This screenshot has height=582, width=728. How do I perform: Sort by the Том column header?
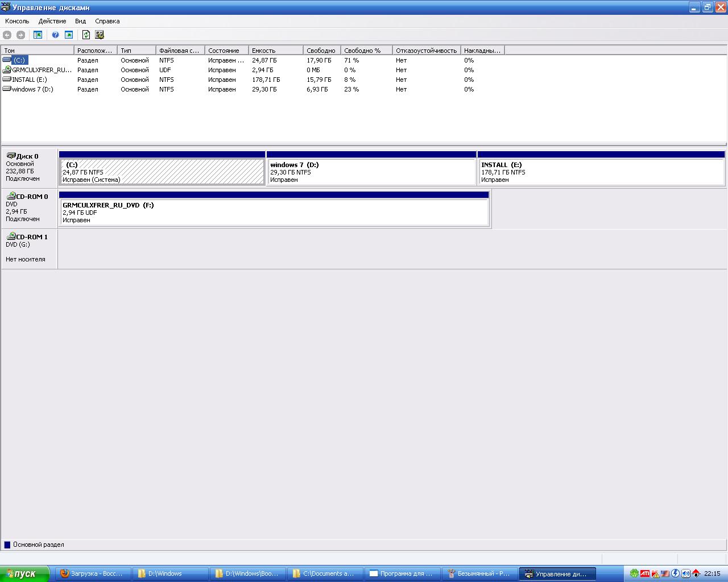coord(38,51)
